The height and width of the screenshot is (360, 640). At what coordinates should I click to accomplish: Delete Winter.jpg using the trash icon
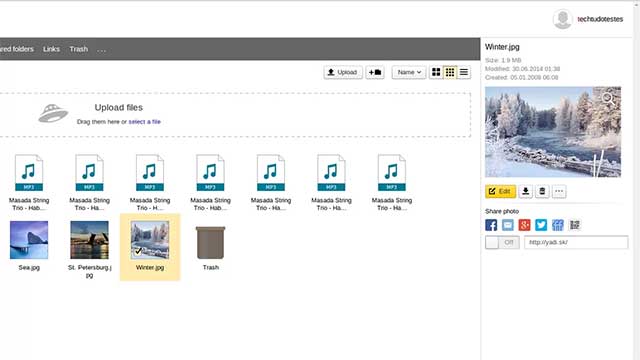(x=542, y=191)
